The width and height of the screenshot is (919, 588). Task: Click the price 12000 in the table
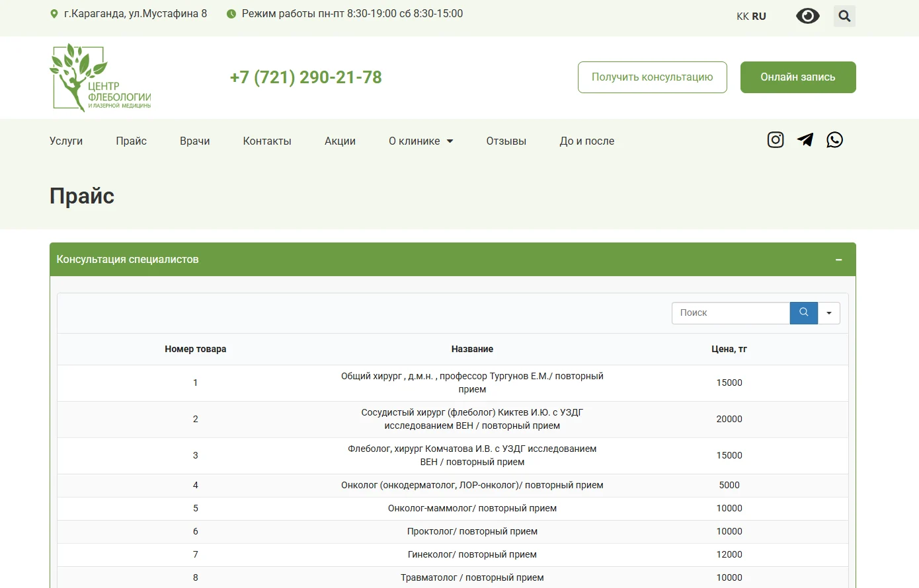[729, 555]
